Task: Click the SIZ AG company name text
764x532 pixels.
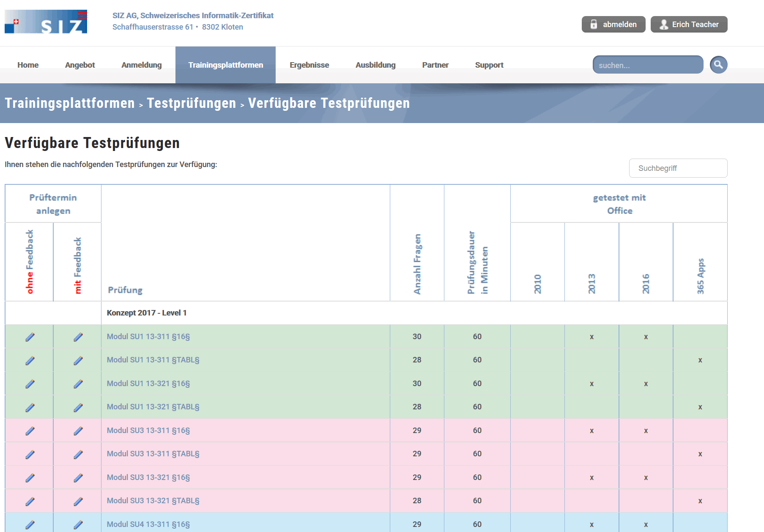Action: click(193, 16)
